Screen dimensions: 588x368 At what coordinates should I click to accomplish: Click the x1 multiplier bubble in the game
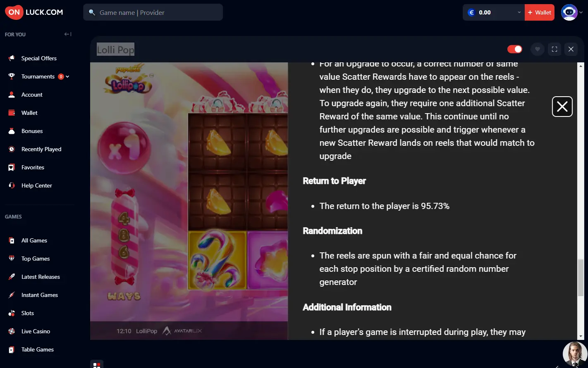(124, 148)
